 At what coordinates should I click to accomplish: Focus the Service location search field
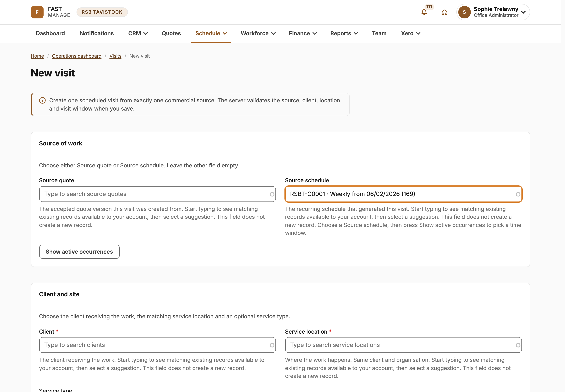pos(404,345)
